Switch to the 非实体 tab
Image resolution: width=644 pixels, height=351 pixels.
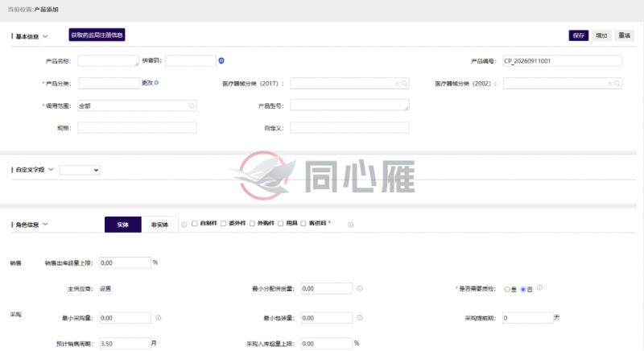click(x=159, y=225)
